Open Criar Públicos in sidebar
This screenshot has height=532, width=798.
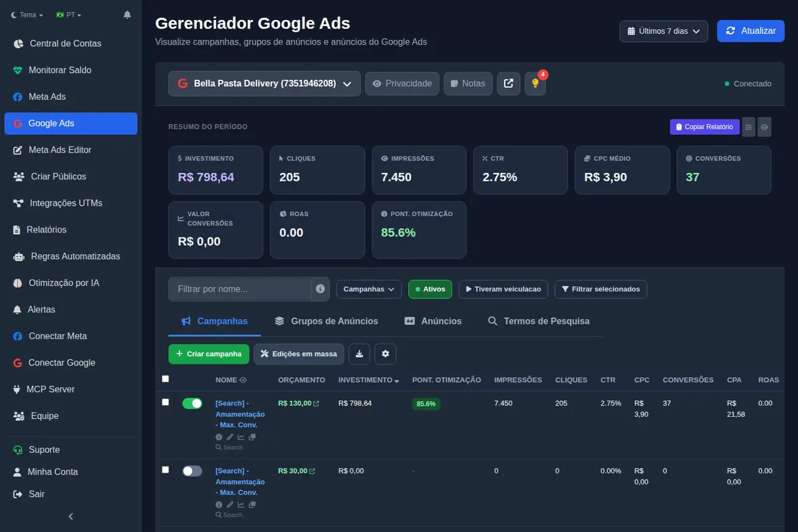[70, 176]
